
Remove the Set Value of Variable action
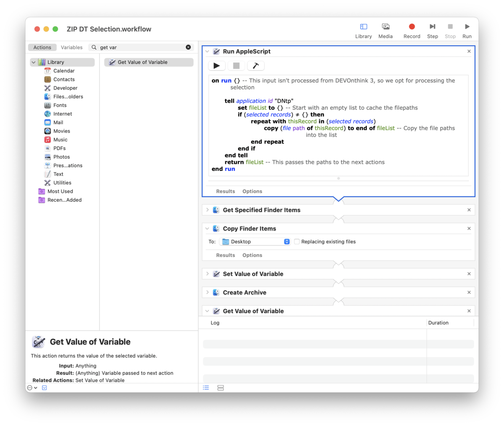tap(469, 274)
